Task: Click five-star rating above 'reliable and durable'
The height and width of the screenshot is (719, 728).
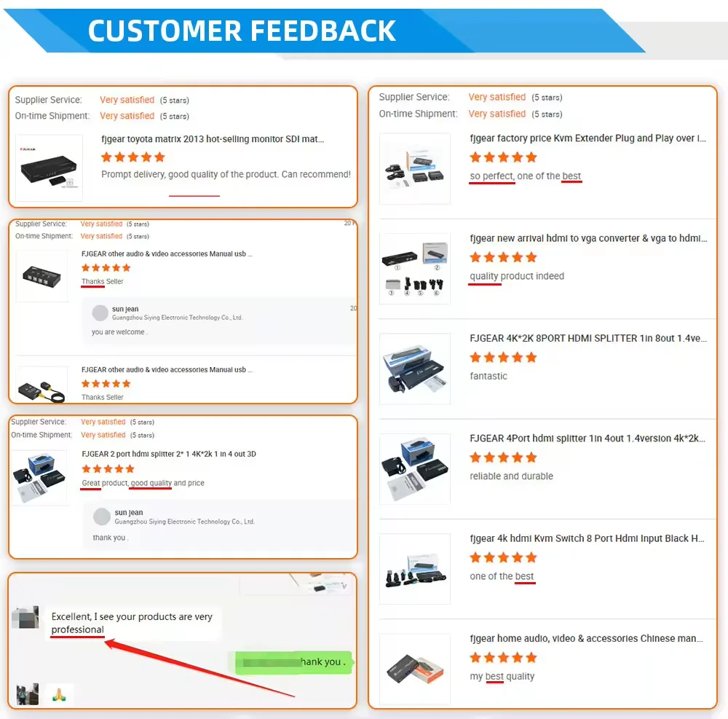Action: (x=503, y=457)
